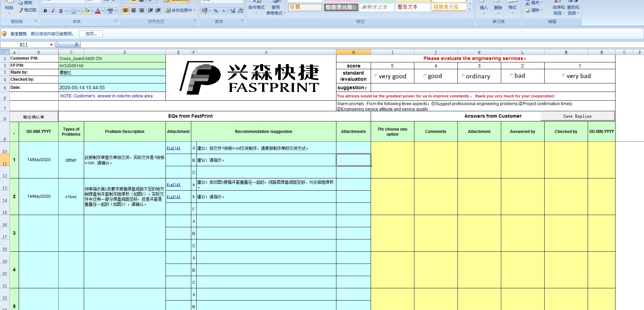Align text right
The height and width of the screenshot is (310, 644).
(141, 11)
